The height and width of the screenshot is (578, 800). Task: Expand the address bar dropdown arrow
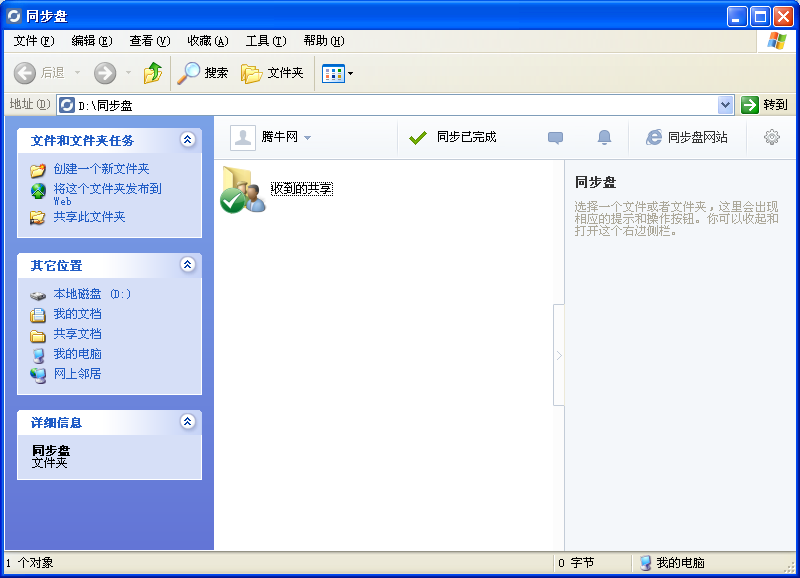click(x=725, y=105)
